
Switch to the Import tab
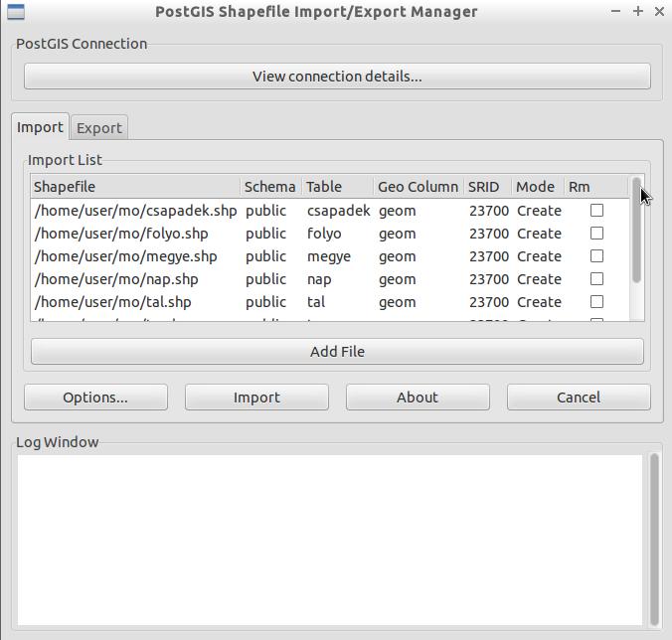coord(40,127)
